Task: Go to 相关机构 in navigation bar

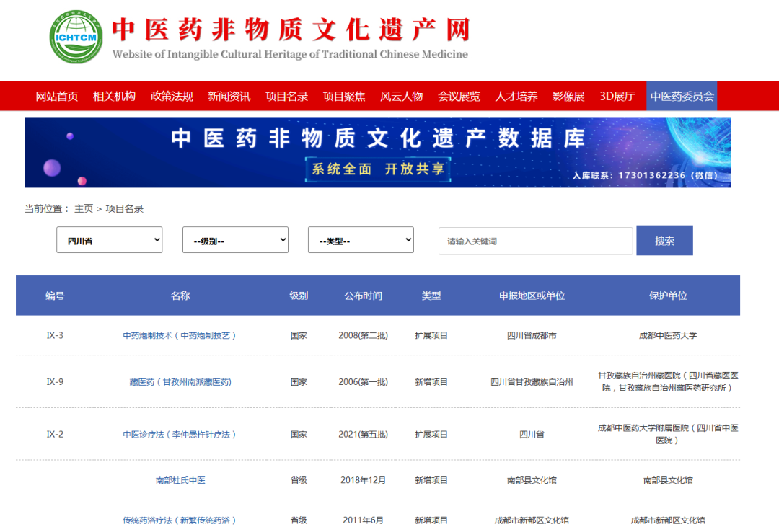Action: pos(114,97)
